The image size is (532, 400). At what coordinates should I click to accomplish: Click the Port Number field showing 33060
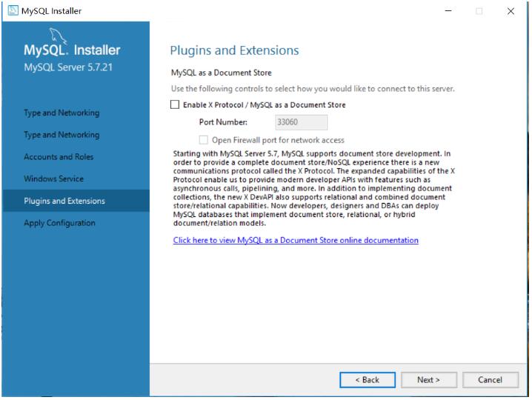point(302,122)
